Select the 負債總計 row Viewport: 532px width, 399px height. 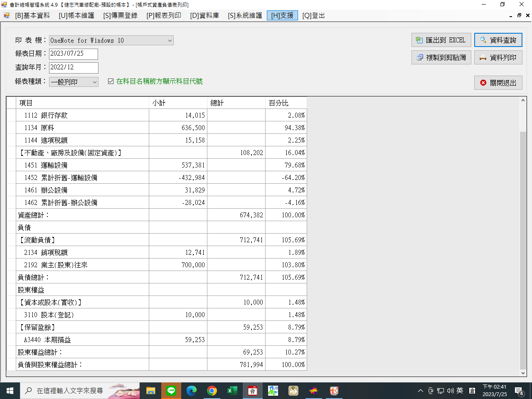[157, 277]
